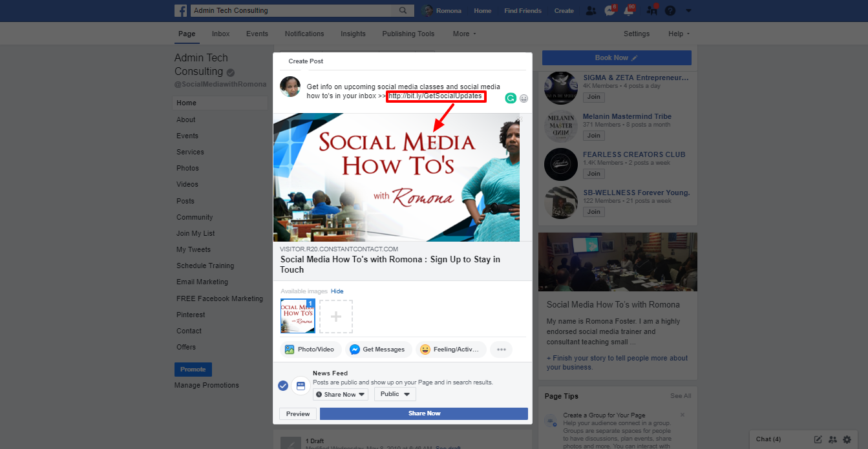This screenshot has height=449, width=868.
Task: Click the Melanin Mastermind Tribe avatar
Action: [x=561, y=126]
